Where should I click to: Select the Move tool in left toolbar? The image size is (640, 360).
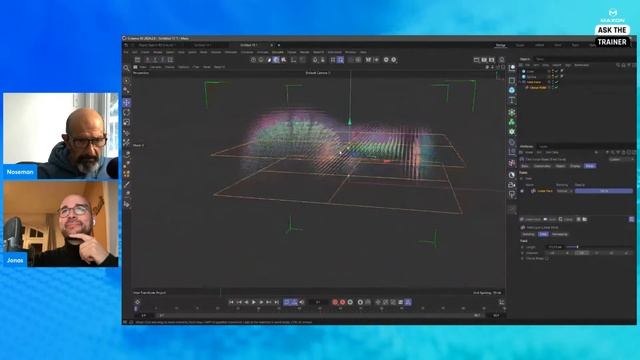127,102
